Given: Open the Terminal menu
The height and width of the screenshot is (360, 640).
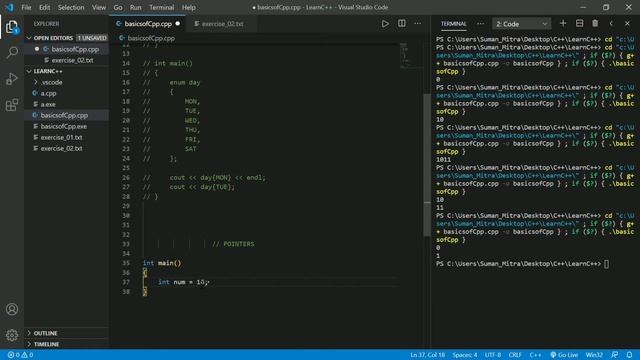Looking at the screenshot, I should pos(161,7).
